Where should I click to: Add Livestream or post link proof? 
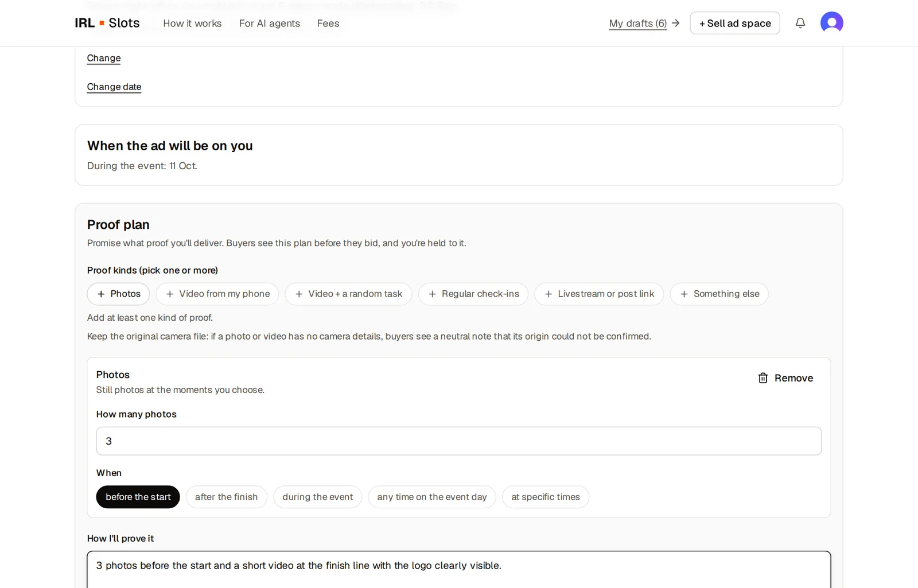(x=599, y=294)
